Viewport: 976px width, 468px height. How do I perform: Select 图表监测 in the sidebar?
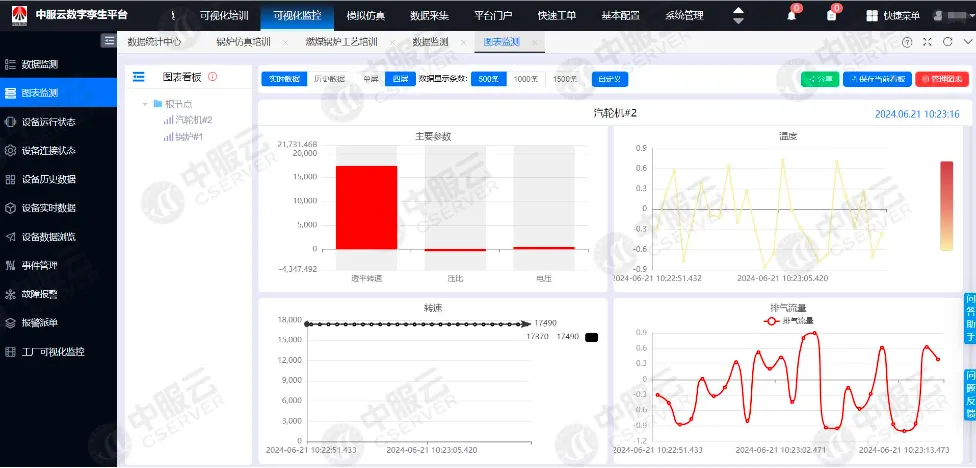[59, 93]
